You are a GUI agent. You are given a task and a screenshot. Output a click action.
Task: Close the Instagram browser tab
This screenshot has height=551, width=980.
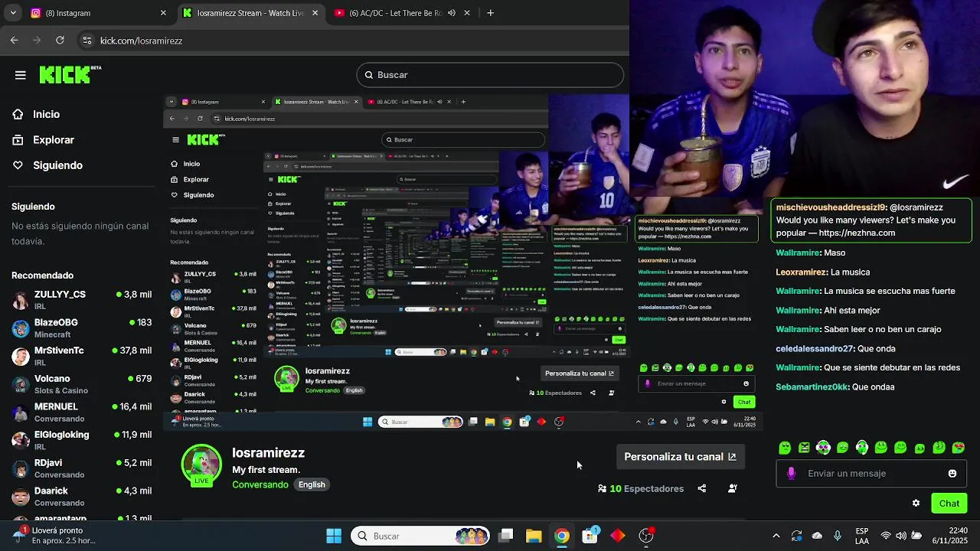pyautogui.click(x=163, y=13)
